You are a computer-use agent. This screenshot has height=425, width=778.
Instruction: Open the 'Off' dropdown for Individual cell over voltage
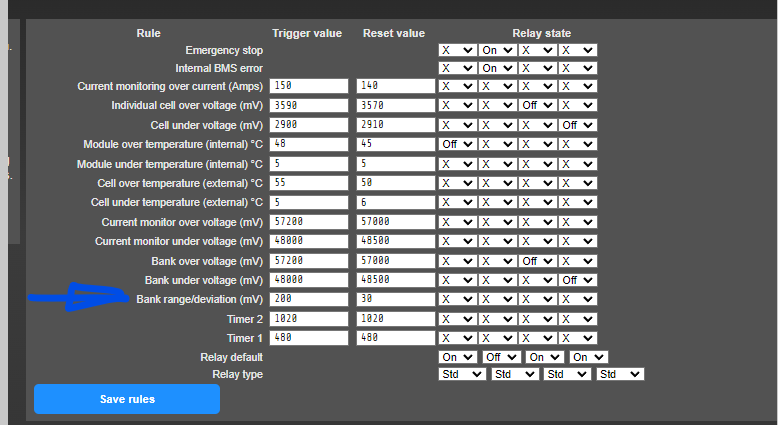click(537, 105)
